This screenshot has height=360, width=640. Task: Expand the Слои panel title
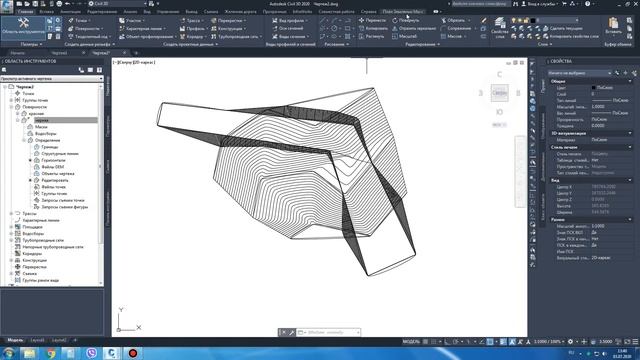tap(545, 44)
